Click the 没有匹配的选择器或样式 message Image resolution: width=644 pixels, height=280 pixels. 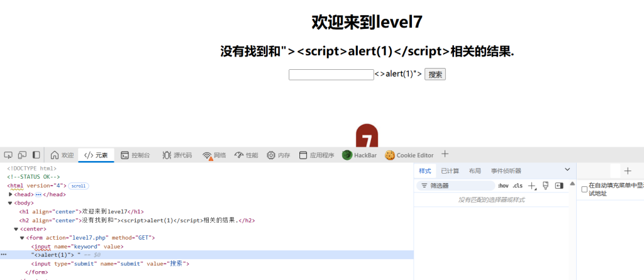491,200
